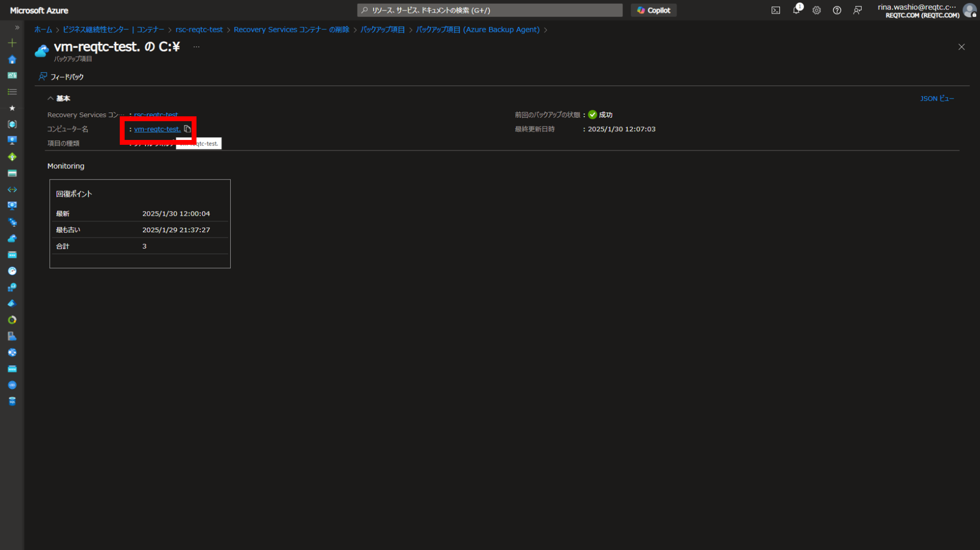Open SQL databases icon in sidebar
The image size is (980, 550).
click(12, 401)
